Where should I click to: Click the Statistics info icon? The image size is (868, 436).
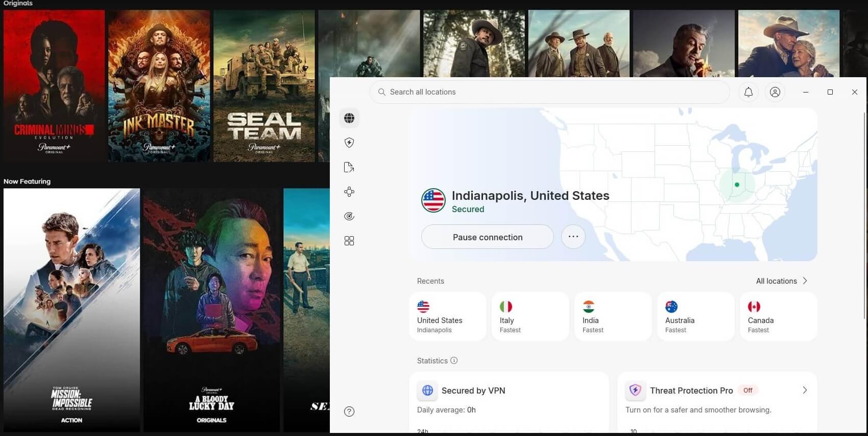coord(454,360)
